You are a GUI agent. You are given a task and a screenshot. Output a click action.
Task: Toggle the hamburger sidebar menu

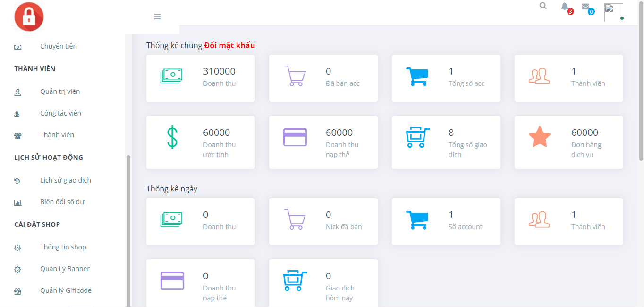[x=157, y=17]
